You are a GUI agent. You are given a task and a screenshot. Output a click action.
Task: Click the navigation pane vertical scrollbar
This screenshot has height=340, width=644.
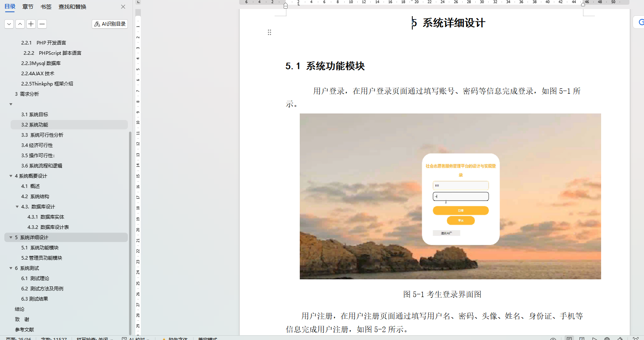(x=130, y=232)
